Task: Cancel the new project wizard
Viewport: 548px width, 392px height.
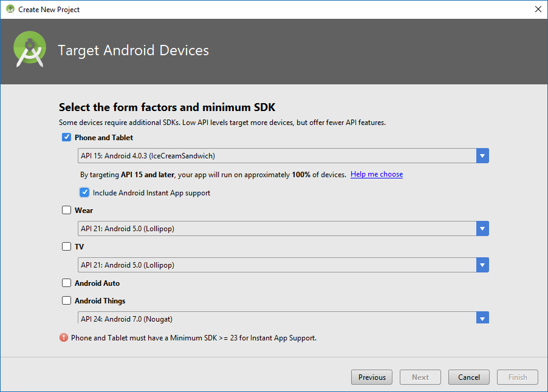Action: 469,377
